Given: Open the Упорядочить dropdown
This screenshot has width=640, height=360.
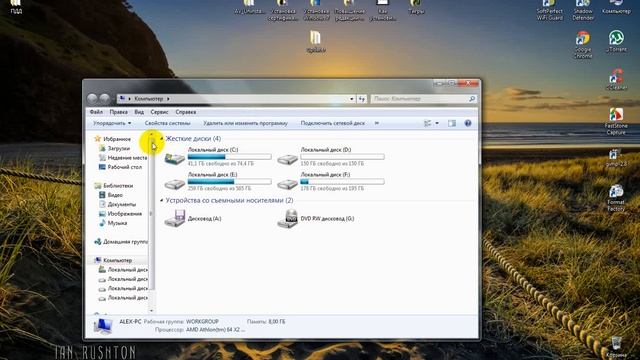Looking at the screenshot, I should click(112, 123).
